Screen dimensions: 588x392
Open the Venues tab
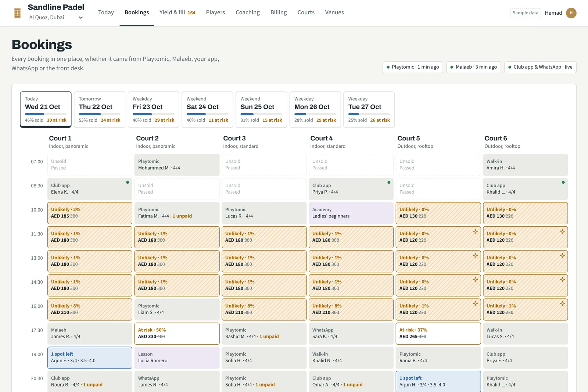(334, 12)
